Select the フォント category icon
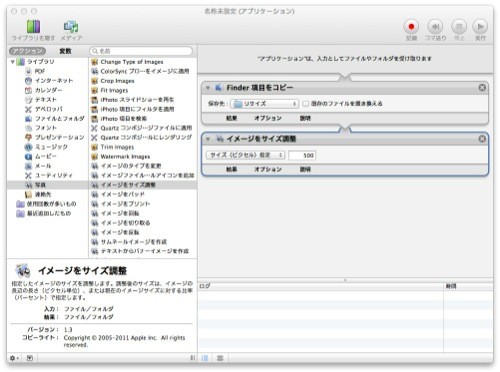Screen dimensions: 500x372 tap(29, 128)
